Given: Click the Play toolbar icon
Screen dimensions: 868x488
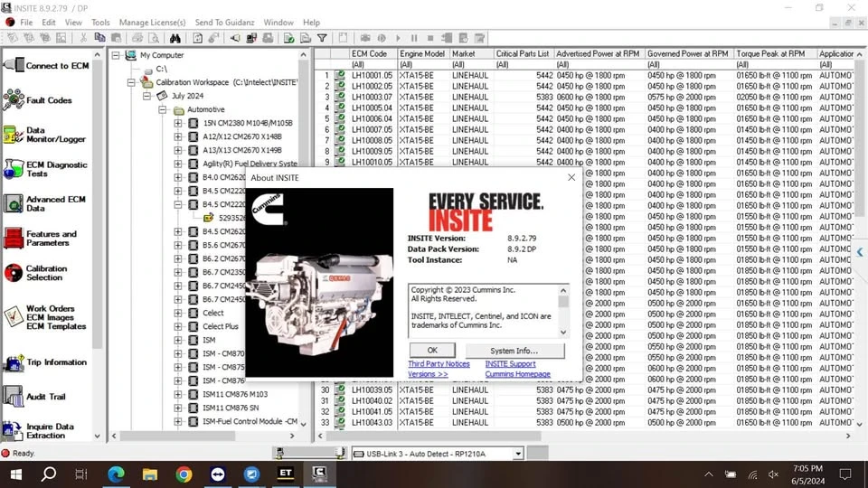Looking at the screenshot, I should point(398,38).
